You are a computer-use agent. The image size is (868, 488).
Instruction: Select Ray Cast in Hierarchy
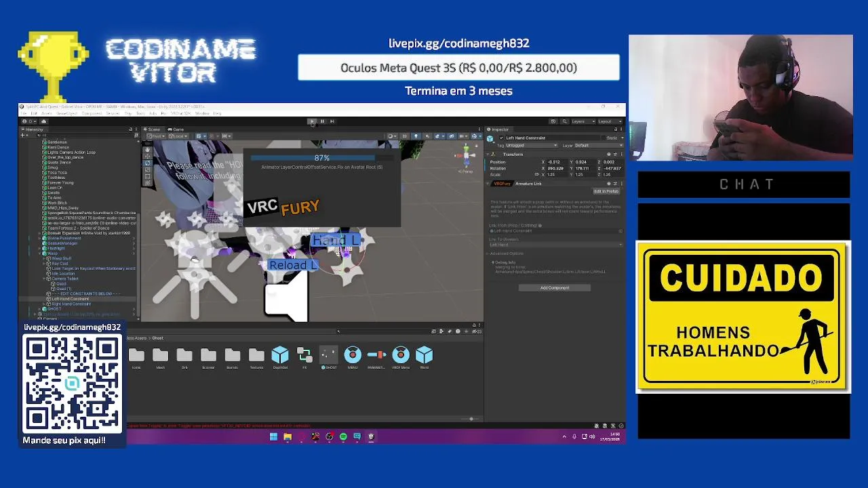(60, 264)
